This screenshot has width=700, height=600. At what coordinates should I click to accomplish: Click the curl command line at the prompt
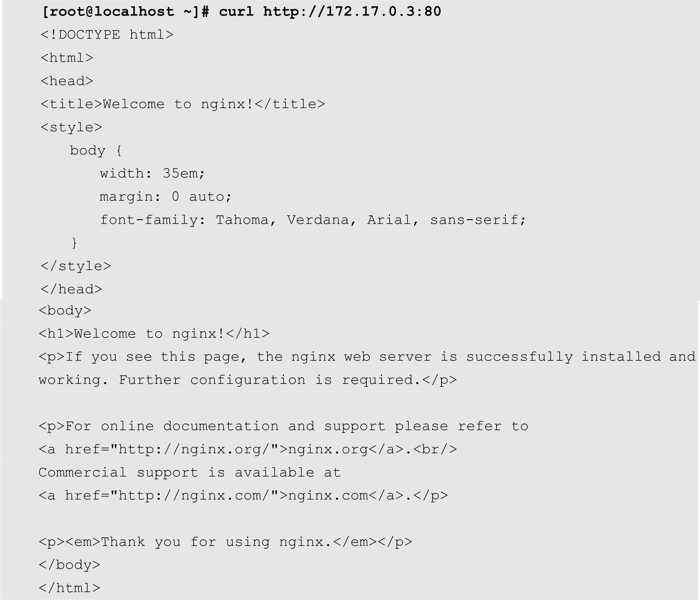pos(241,12)
